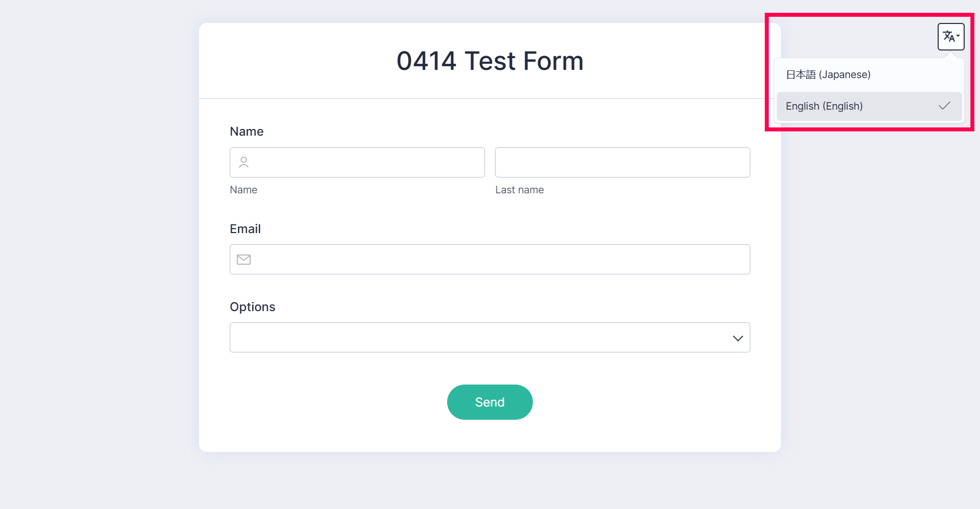The height and width of the screenshot is (509, 980).
Task: Click the "Last name" sublabel text
Action: (519, 190)
